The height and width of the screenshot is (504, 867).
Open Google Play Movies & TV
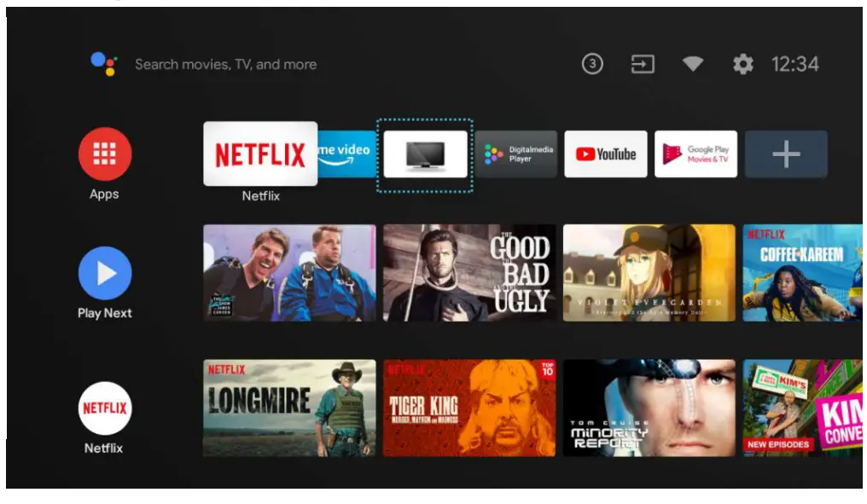pos(696,154)
